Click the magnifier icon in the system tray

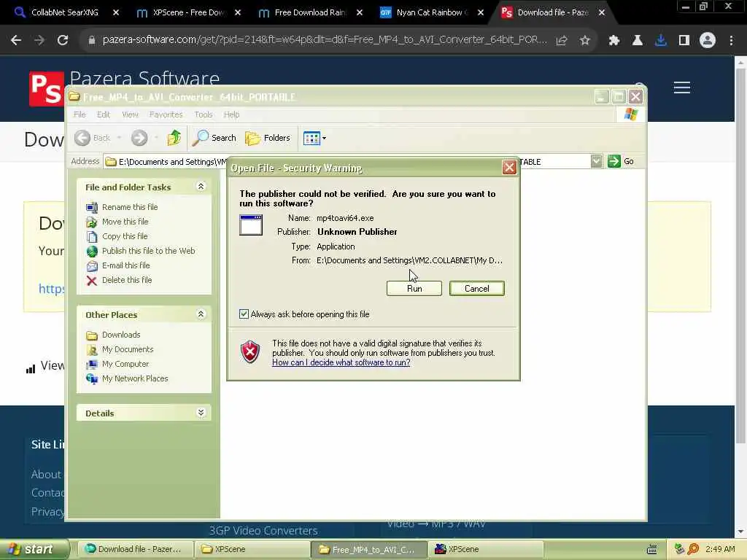click(x=694, y=549)
